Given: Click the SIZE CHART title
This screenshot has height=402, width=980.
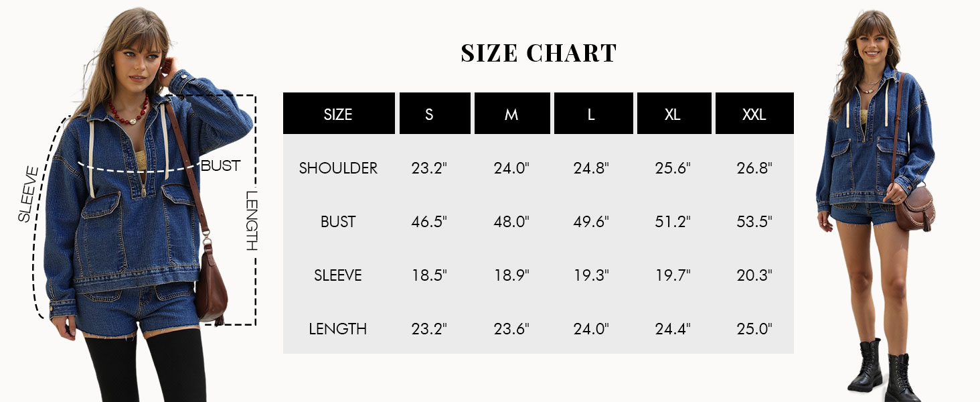Looking at the screenshot, I should click(x=538, y=53).
